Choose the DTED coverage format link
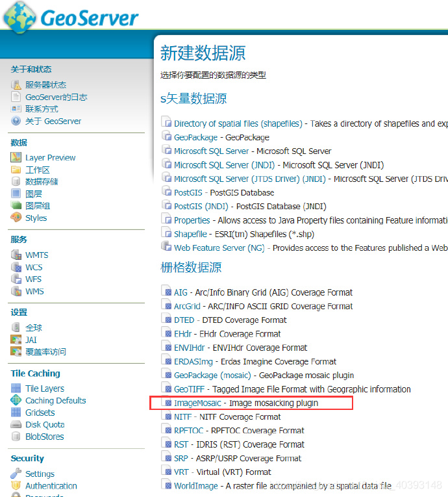 [x=184, y=320]
